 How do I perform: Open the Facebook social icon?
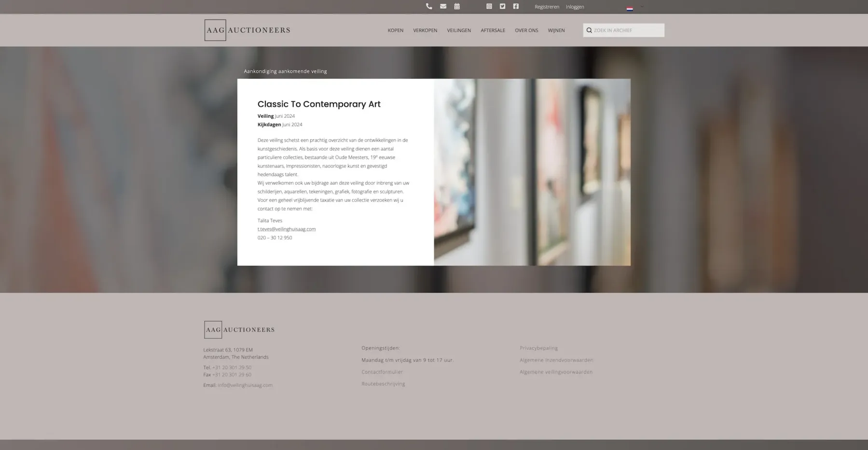pos(516,6)
